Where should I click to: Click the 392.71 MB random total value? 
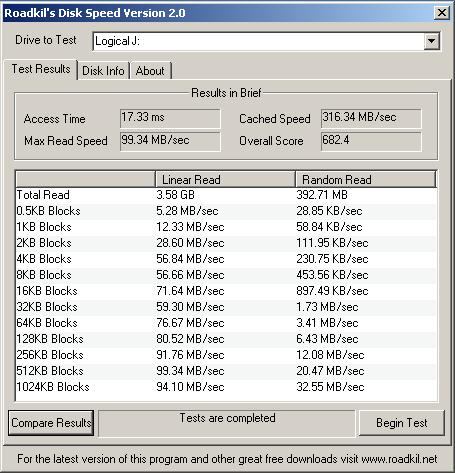322,195
